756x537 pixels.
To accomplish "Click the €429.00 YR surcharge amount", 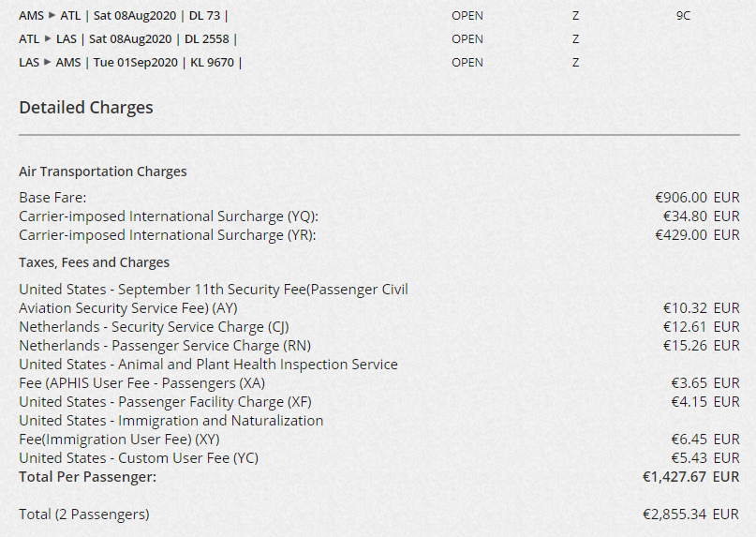I will pyautogui.click(x=680, y=235).
